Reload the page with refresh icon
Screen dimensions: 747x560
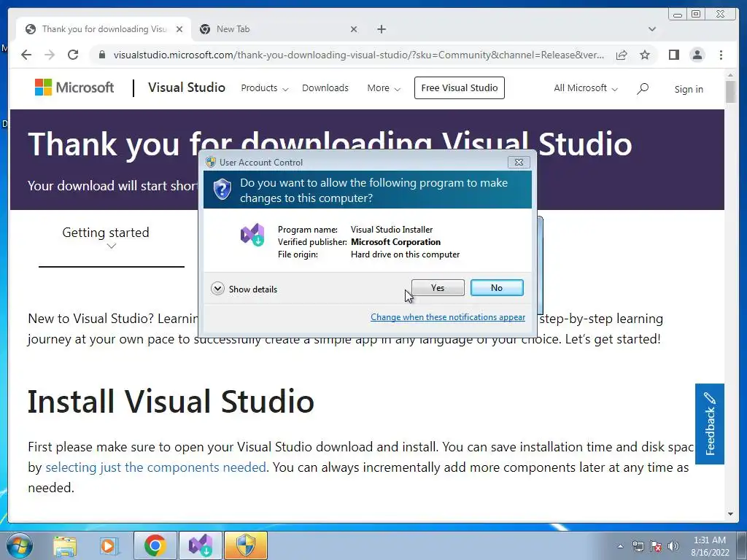pos(73,55)
